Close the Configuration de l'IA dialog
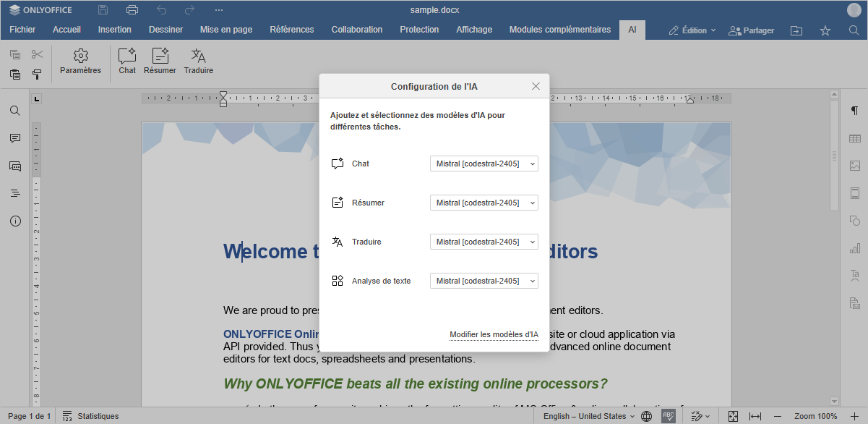The image size is (868, 424). tap(536, 86)
